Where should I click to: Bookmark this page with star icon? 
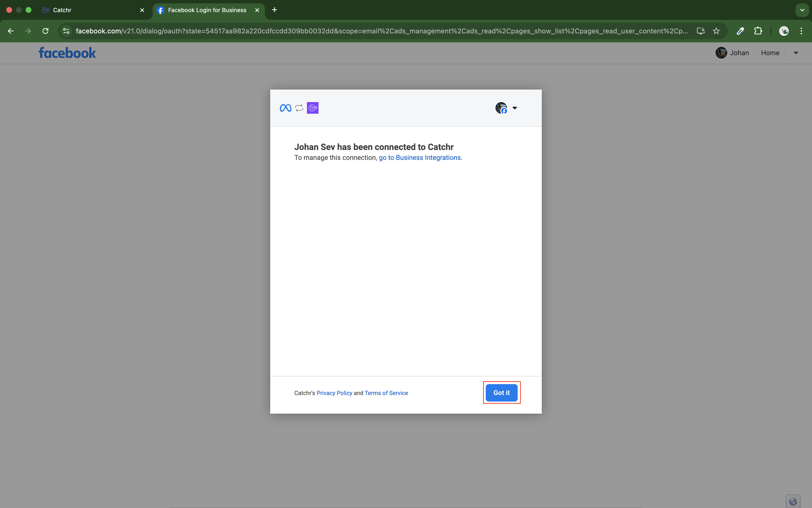coord(716,31)
